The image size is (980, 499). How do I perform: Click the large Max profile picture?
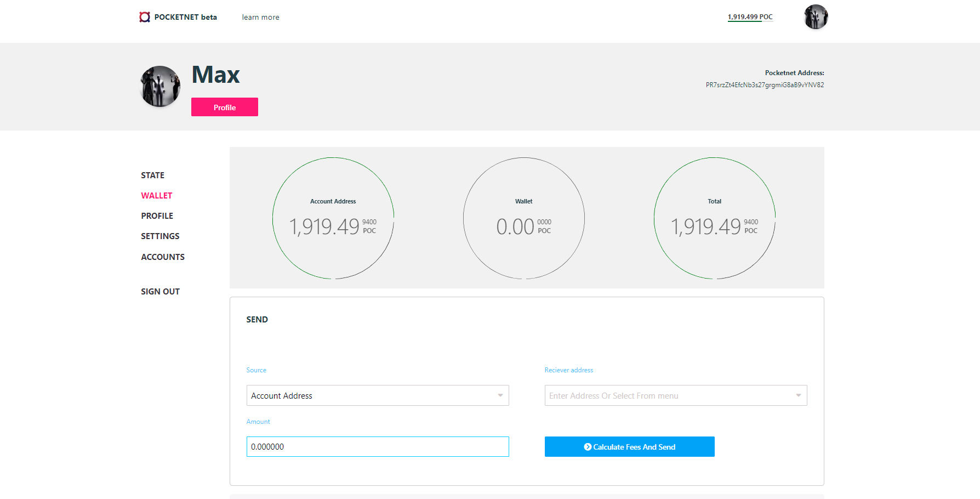coord(161,87)
